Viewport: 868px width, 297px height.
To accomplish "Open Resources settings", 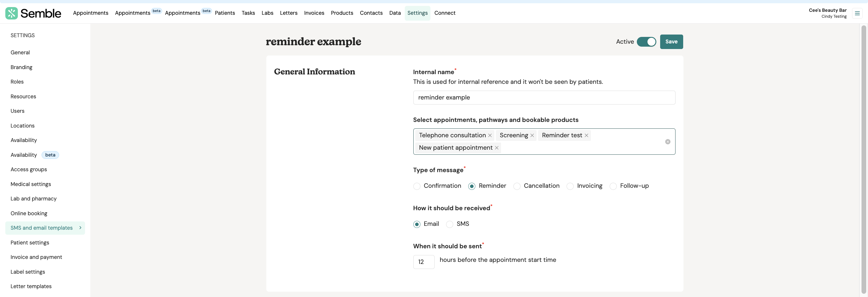I will (23, 97).
